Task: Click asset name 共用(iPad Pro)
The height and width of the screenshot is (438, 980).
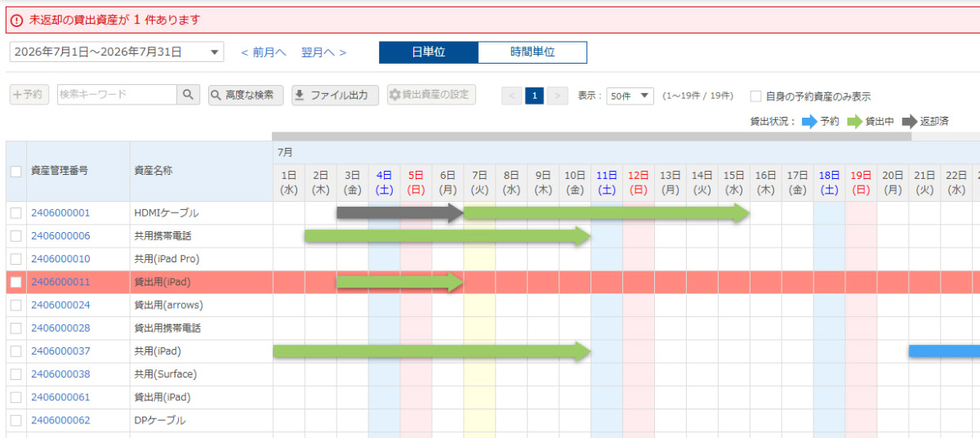Action: 167,259
